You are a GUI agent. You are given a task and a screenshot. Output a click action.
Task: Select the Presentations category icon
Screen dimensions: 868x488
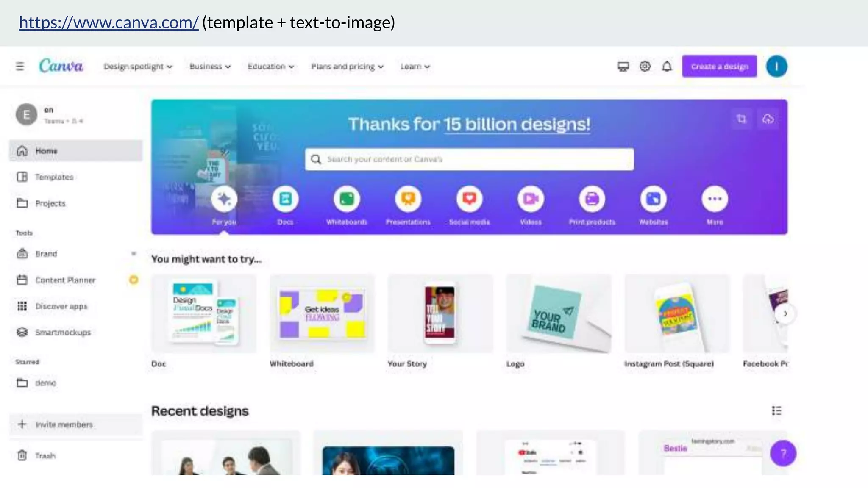click(x=408, y=199)
